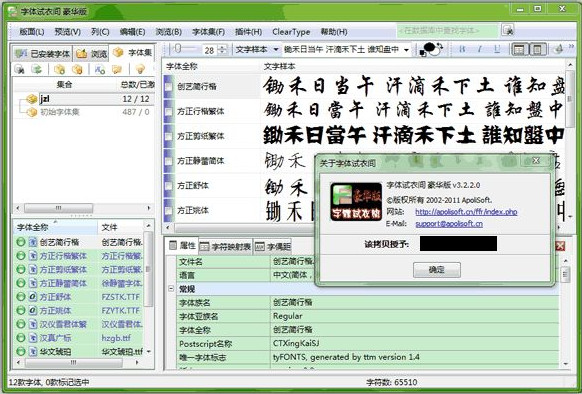Open the 版面(L) menu

(32, 32)
